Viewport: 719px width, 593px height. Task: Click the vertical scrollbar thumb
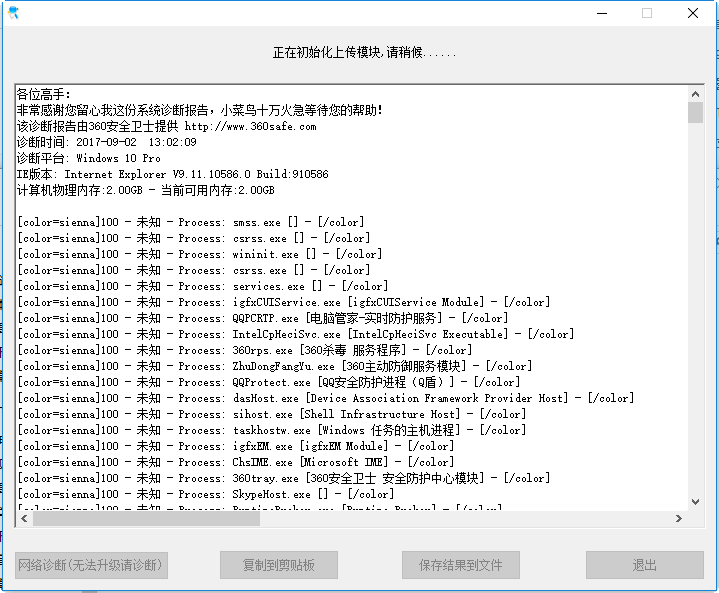point(695,112)
